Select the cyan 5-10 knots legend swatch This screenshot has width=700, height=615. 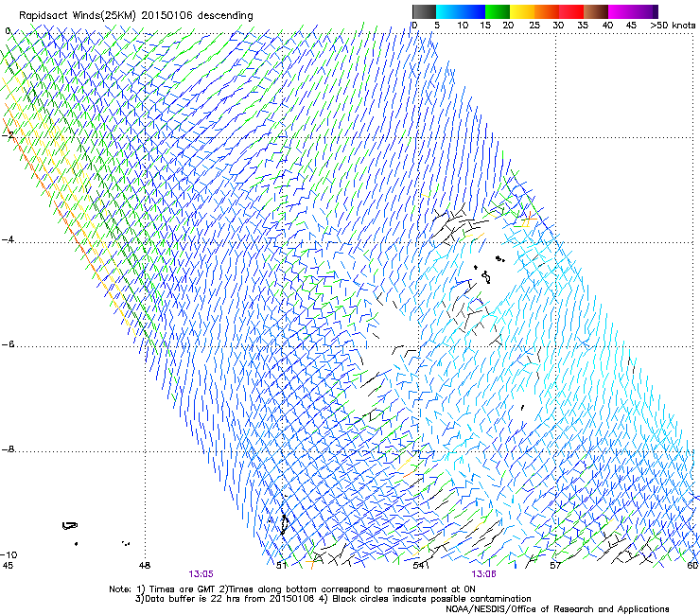click(x=447, y=11)
